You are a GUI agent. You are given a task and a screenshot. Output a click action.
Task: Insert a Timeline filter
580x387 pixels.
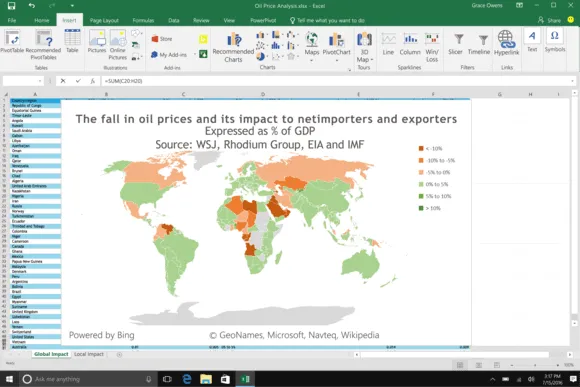479,44
